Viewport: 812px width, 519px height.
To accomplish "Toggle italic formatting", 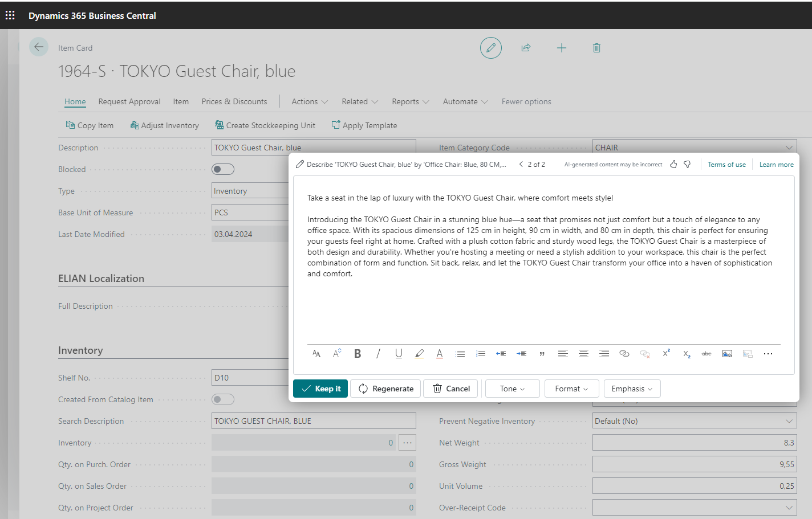I will point(378,354).
